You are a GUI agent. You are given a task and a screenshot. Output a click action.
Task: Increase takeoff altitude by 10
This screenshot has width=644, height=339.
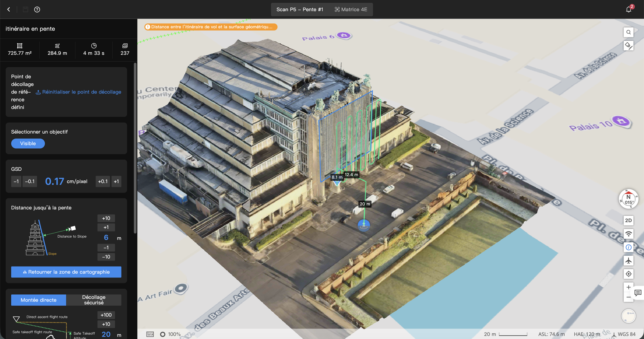pyautogui.click(x=106, y=324)
